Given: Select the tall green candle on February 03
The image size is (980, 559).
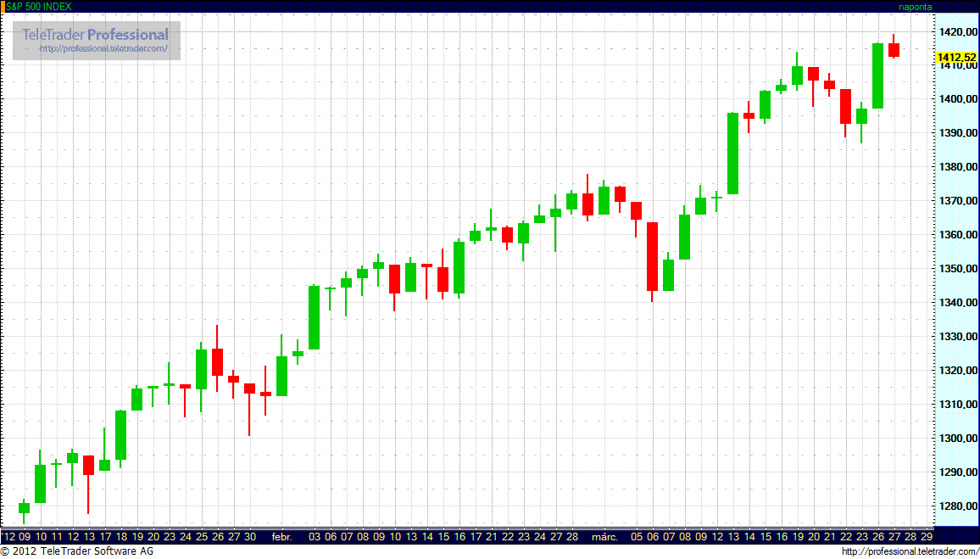Looking at the screenshot, I should coord(314,317).
